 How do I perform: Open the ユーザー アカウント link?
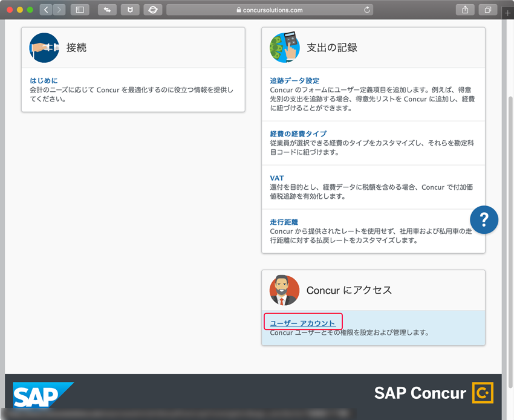(302, 323)
